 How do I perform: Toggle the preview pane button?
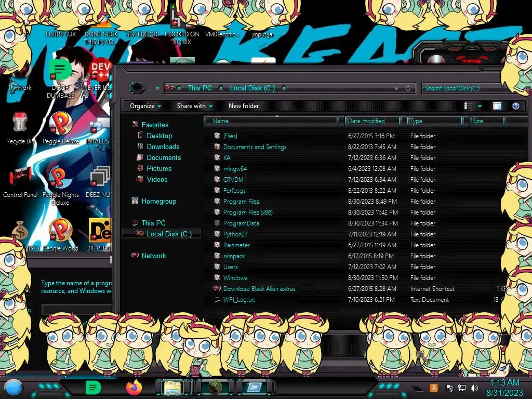pyautogui.click(x=497, y=106)
